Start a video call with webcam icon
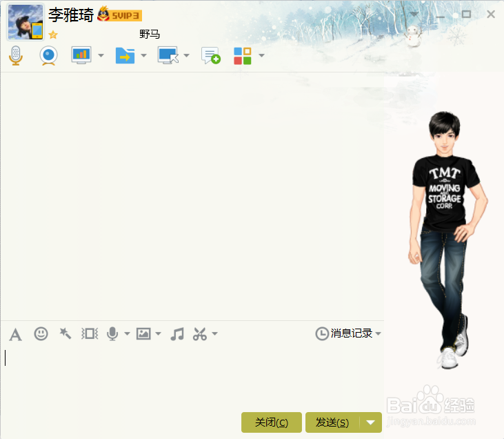 [48, 55]
